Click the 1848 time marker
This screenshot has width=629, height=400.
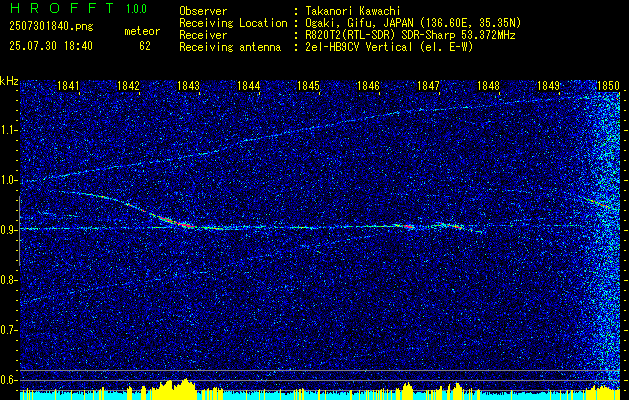pos(489,85)
